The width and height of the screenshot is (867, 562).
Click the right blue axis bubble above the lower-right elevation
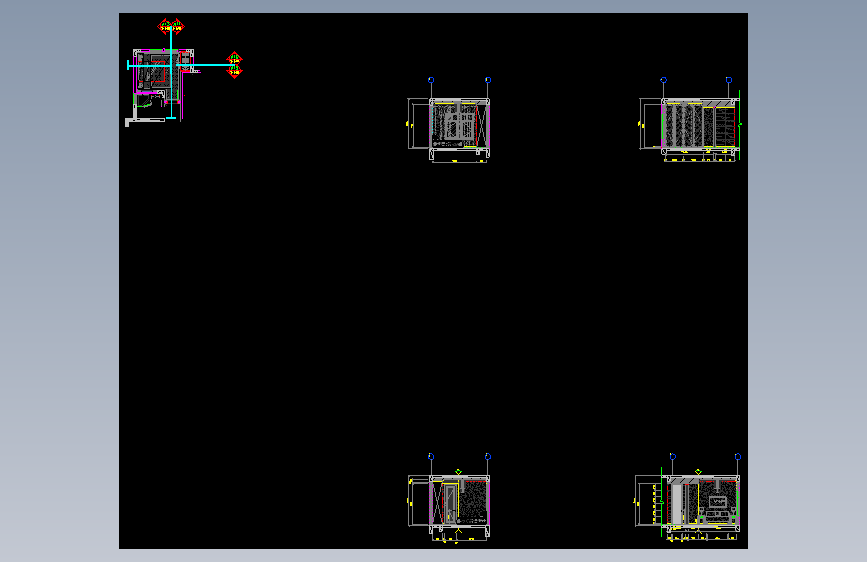[738, 457]
